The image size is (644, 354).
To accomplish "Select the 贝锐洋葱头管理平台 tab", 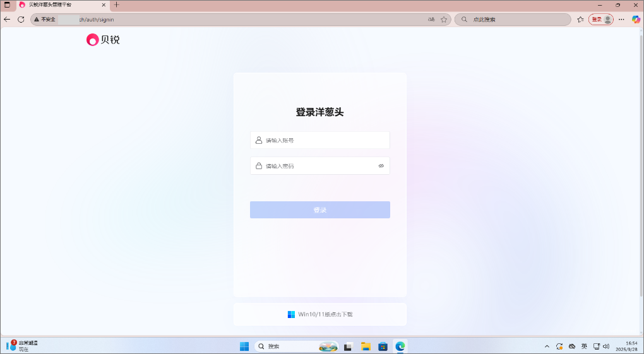I will coord(60,4).
